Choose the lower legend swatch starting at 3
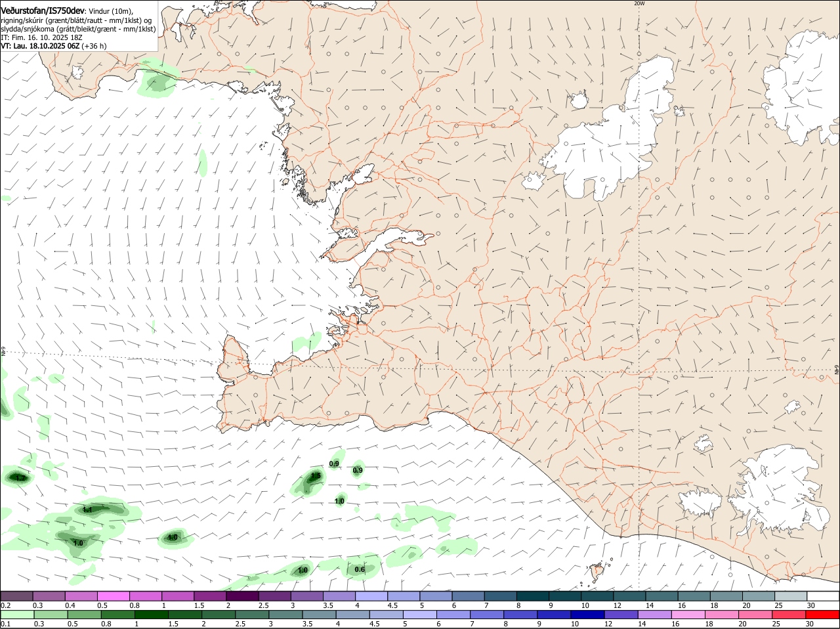Screen dimensions: 840x629 287,615
